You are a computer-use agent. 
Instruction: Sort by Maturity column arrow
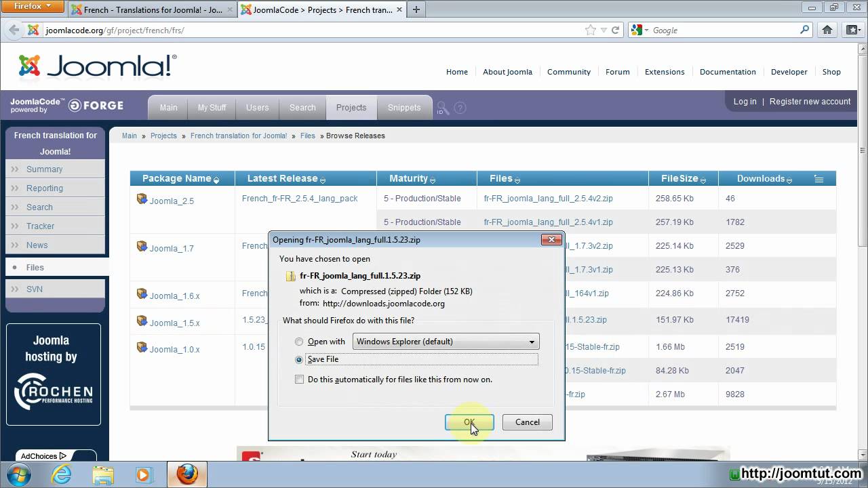click(x=433, y=180)
